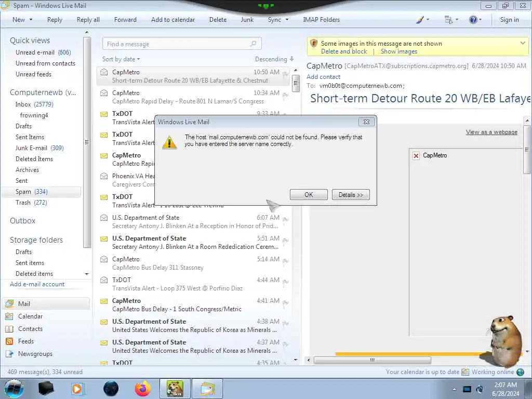Open the frowning4 subfolder

click(34, 115)
